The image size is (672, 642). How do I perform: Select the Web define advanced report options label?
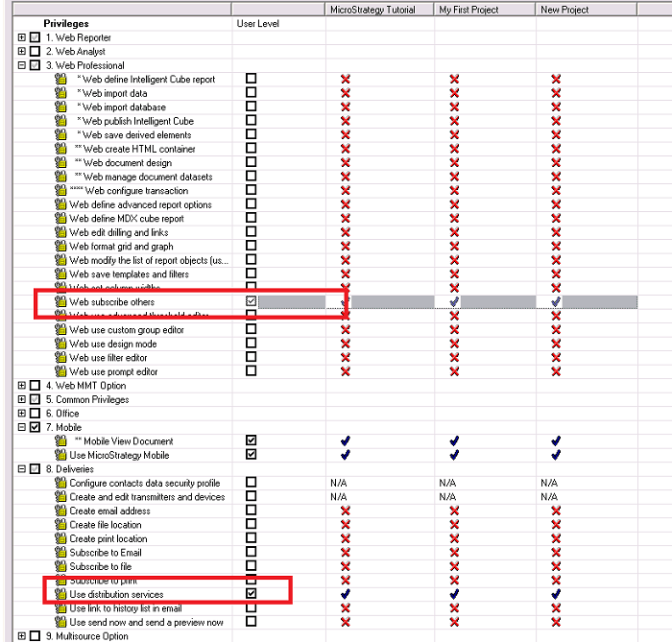coord(140,204)
